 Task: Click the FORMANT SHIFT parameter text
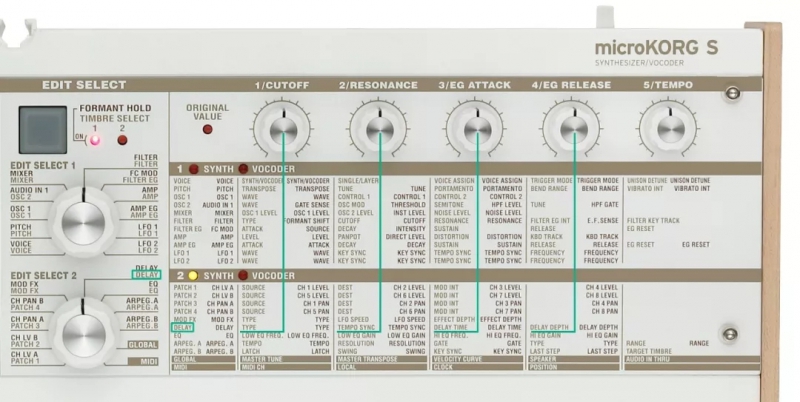point(306,221)
